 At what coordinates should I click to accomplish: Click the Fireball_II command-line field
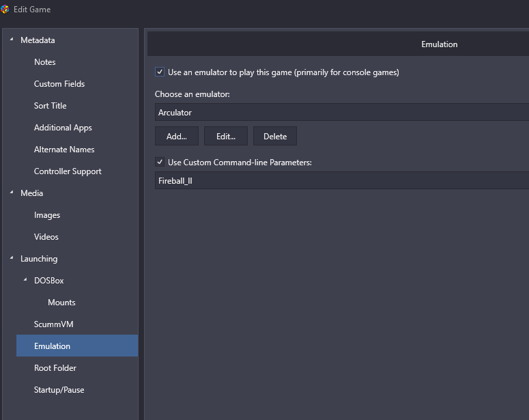(x=342, y=180)
